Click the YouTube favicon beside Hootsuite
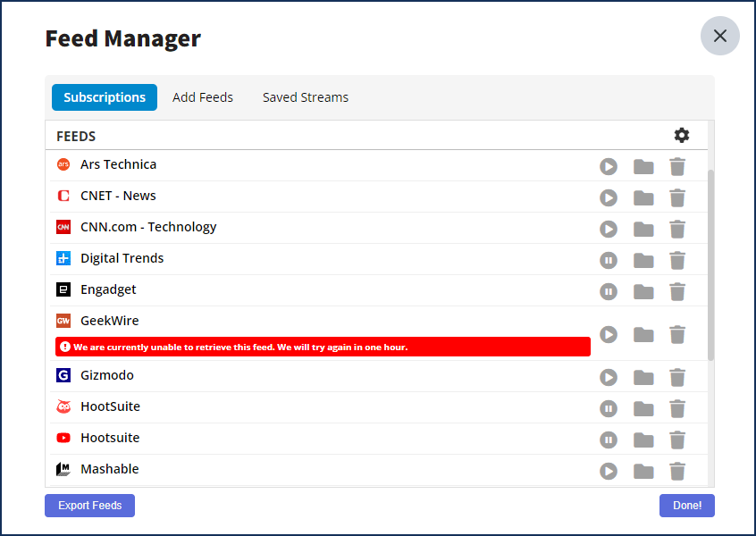This screenshot has width=756, height=536. [63, 438]
